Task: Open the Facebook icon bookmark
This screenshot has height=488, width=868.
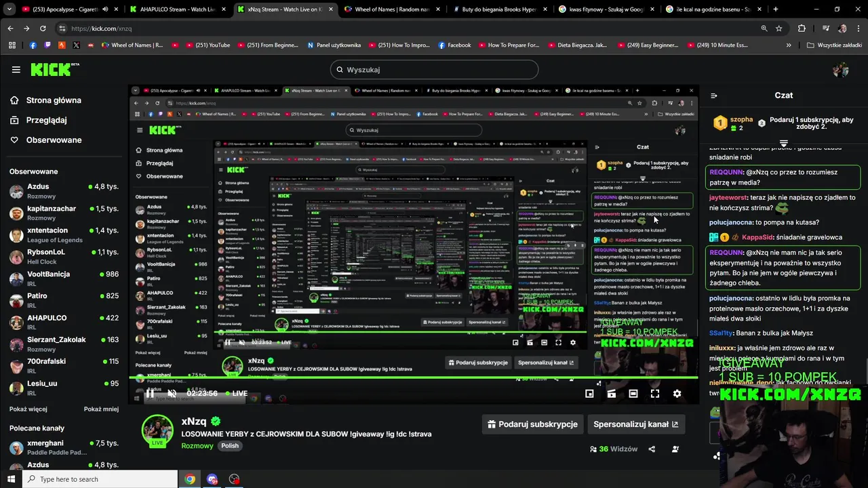Action: pos(33,45)
